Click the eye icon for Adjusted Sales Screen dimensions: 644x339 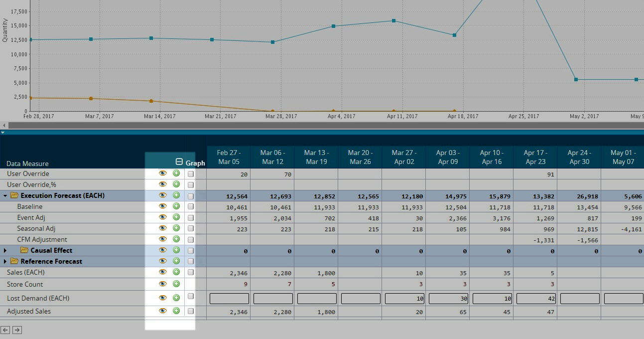(x=162, y=311)
